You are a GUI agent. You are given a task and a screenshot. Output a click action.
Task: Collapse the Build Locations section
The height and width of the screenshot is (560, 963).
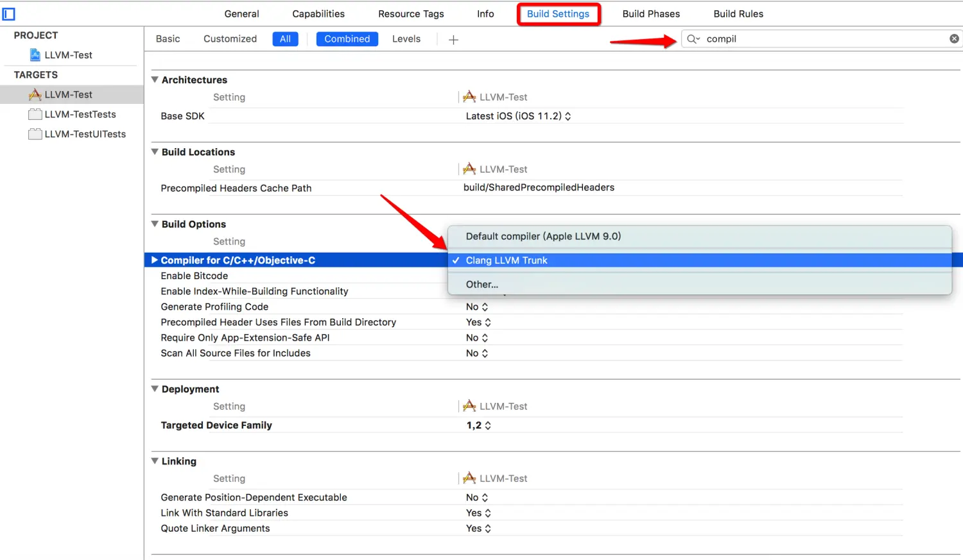click(x=155, y=152)
